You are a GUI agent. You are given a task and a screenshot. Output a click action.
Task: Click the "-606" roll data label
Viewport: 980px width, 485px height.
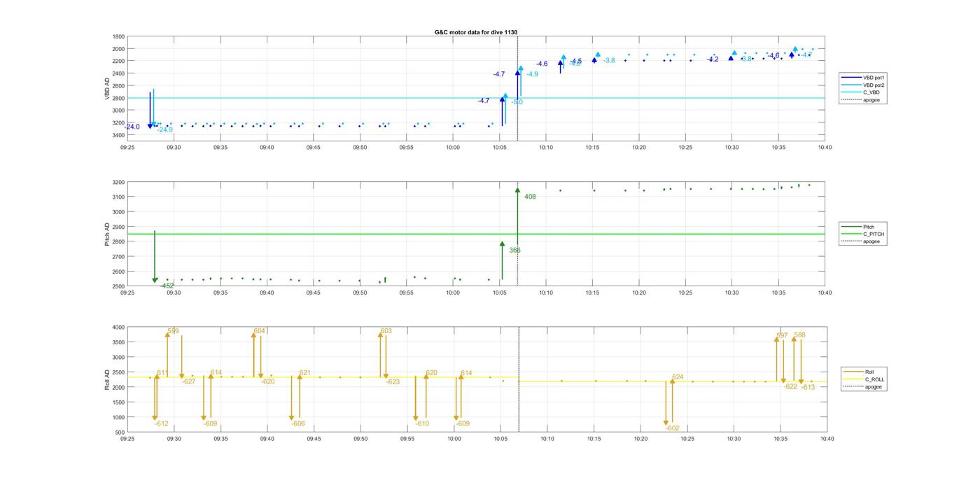[x=298, y=423]
